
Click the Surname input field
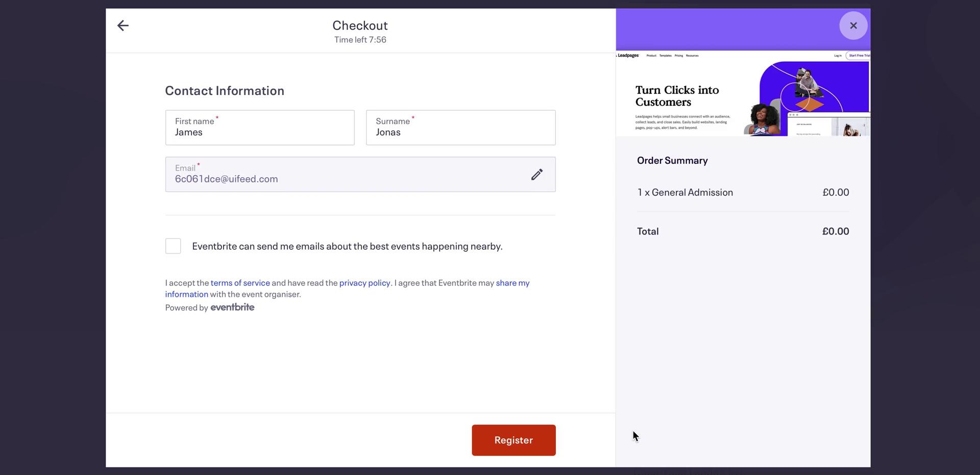tap(460, 128)
